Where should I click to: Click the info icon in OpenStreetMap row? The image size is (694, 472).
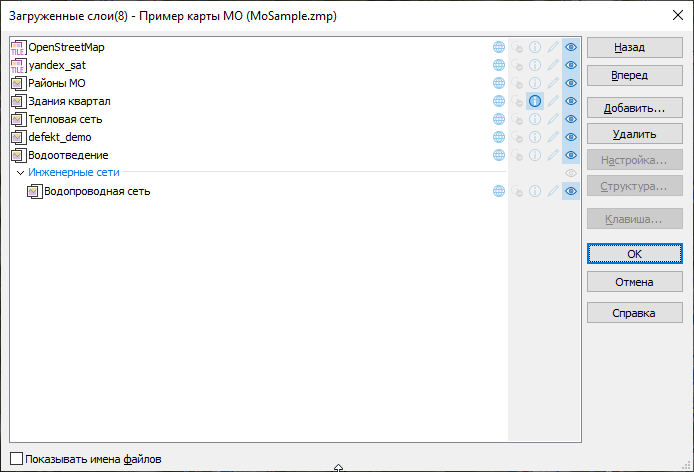click(x=535, y=47)
